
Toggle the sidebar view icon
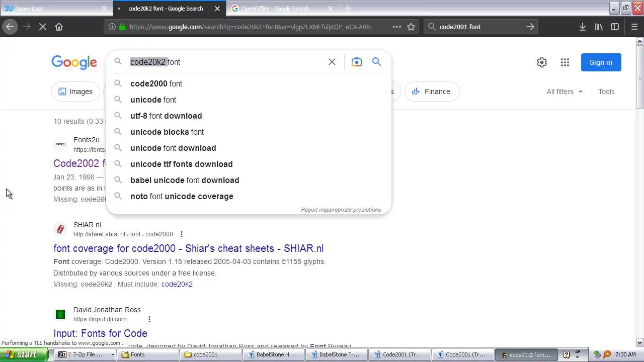615,27
